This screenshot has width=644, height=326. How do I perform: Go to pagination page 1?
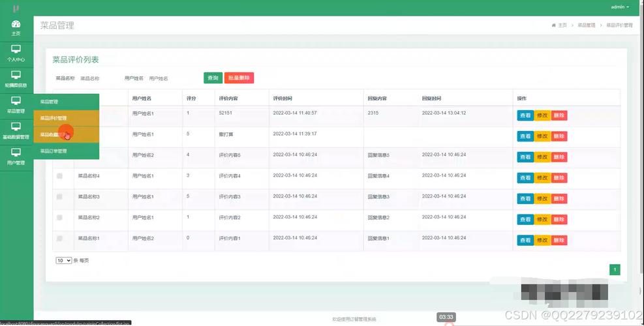click(x=615, y=270)
